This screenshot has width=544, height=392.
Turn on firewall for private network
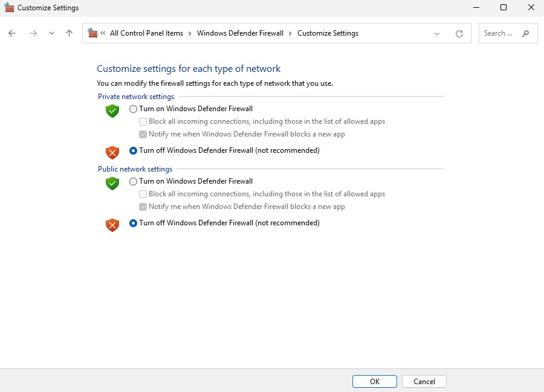point(133,109)
